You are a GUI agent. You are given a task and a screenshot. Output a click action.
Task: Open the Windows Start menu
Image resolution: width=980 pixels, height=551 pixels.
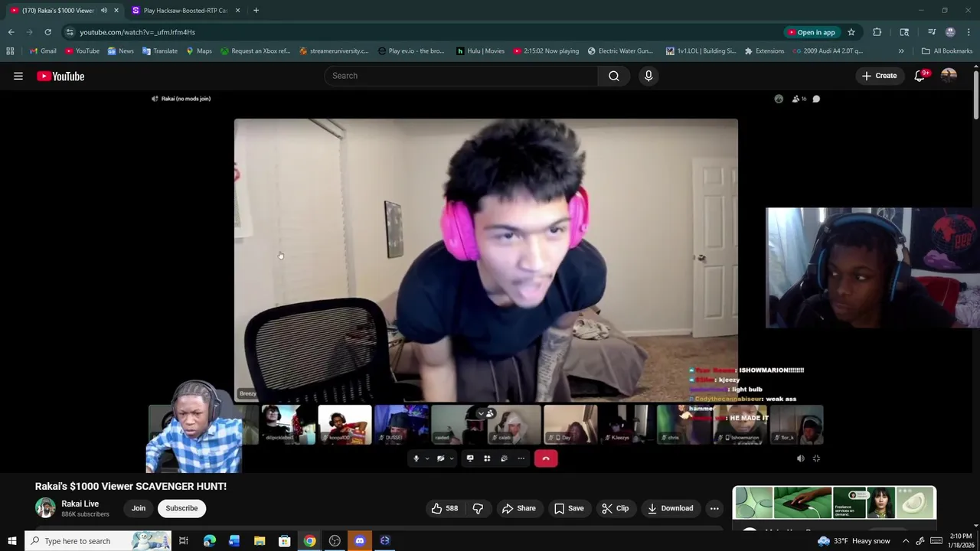tap(11, 541)
